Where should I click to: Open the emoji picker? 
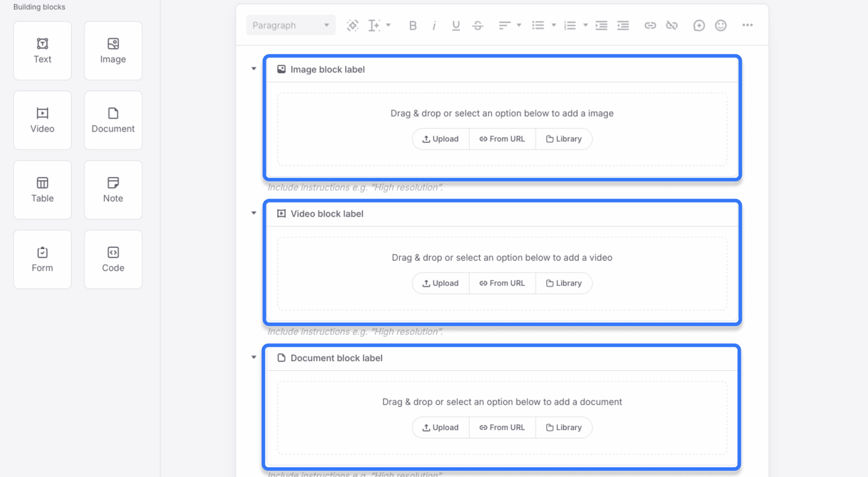point(721,25)
